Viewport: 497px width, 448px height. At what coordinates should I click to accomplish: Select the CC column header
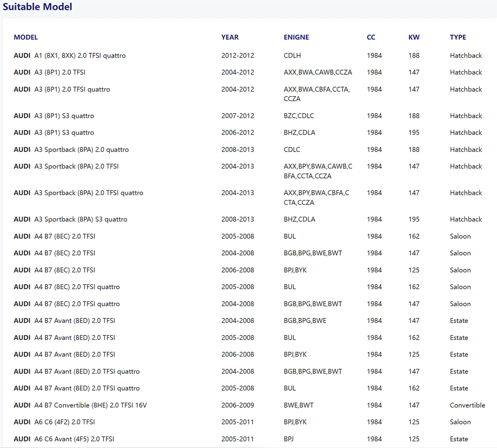pyautogui.click(x=371, y=37)
